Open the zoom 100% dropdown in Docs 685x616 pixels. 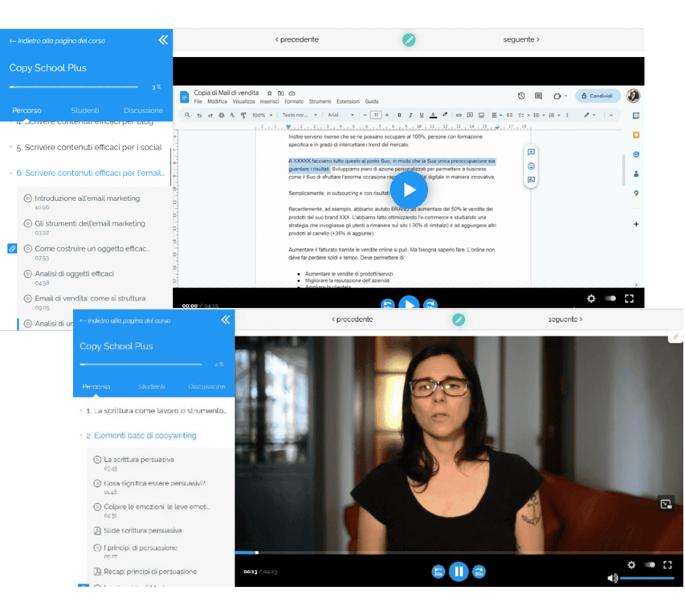coord(263,115)
